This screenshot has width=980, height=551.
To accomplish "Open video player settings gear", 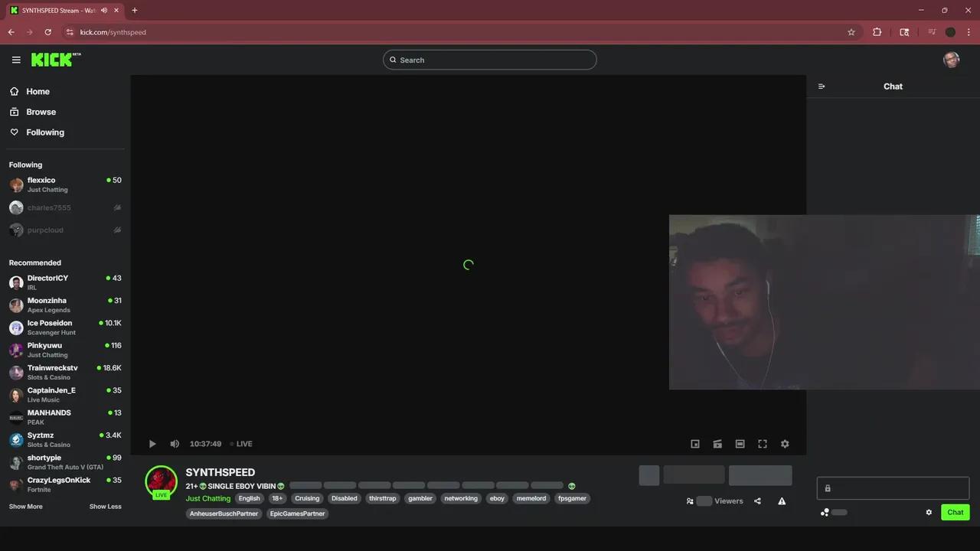I will (x=785, y=444).
